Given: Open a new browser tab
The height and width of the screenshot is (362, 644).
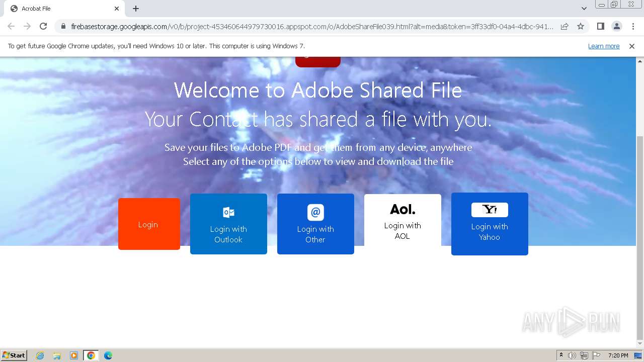Looking at the screenshot, I should 136,9.
